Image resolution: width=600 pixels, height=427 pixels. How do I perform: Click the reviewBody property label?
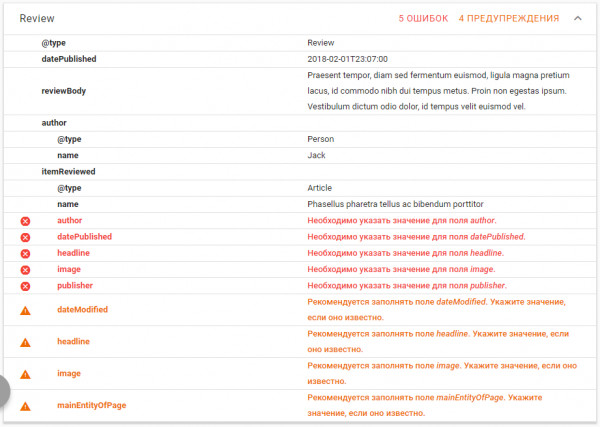(x=64, y=91)
